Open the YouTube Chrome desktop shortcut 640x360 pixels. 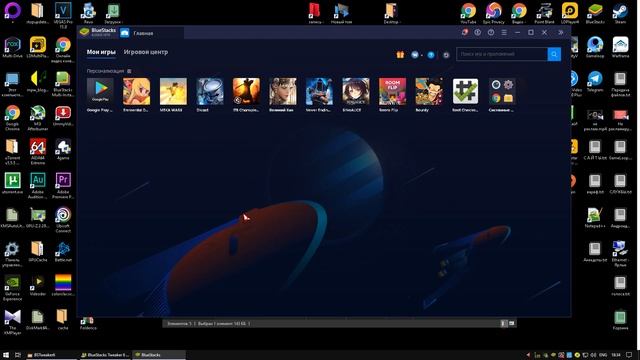468,13
